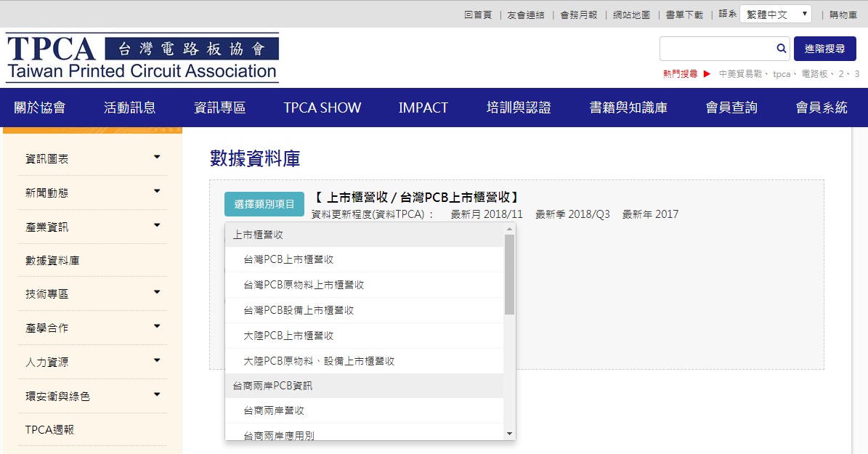Screen dimensions: 868x454
Task: Open the 關於協會 menu
Action: [x=40, y=108]
